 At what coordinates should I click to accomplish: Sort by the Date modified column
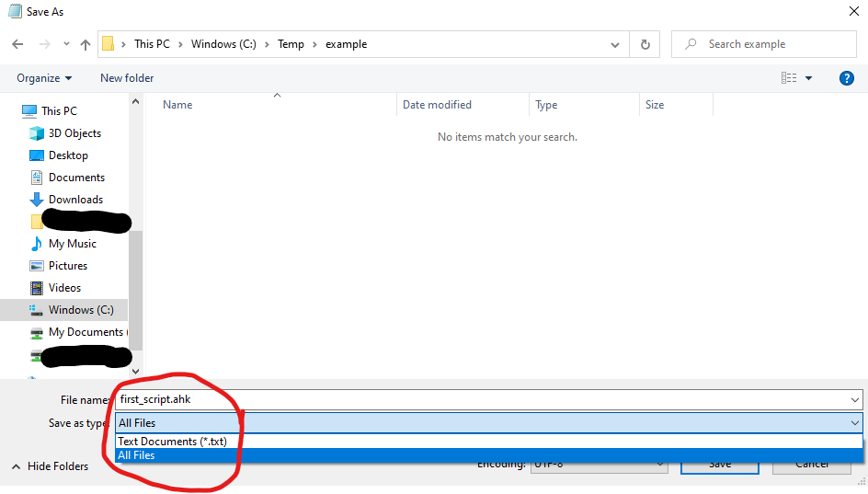tap(437, 105)
